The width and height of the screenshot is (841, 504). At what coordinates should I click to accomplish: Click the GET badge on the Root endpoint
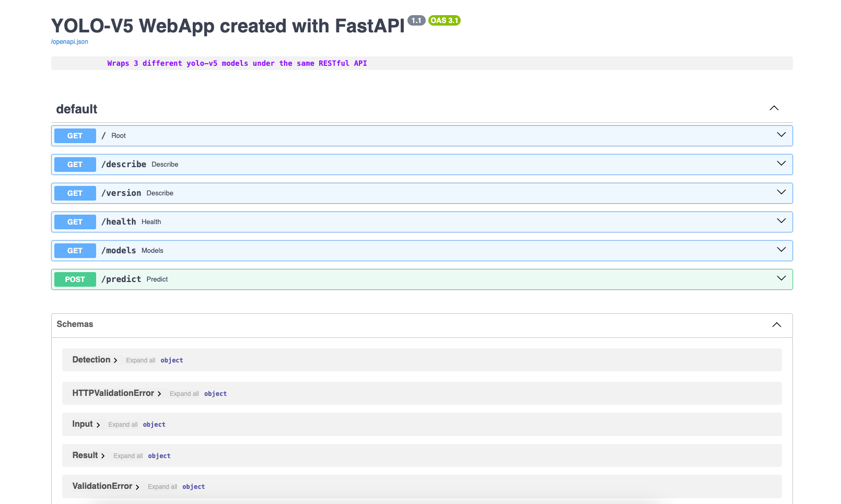pyautogui.click(x=75, y=135)
